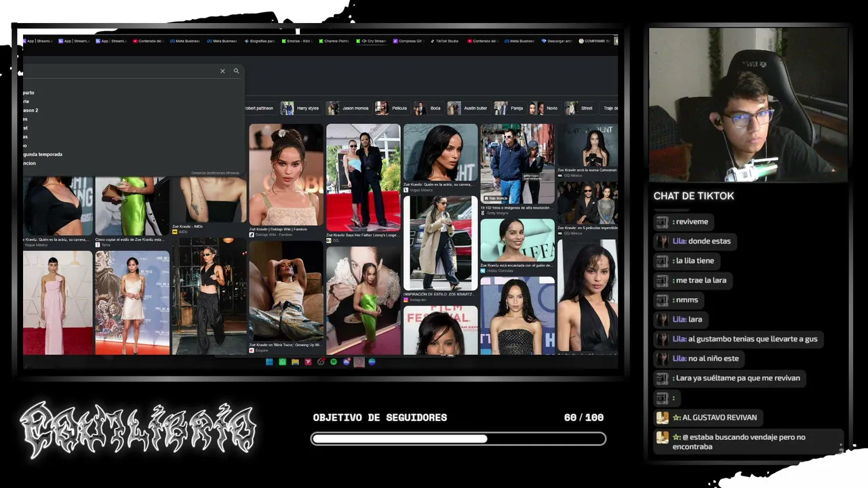Image resolution: width=868 pixels, height=488 pixels.
Task: Open the Dobbige Wiki Fandom image result
Action: [x=286, y=175]
